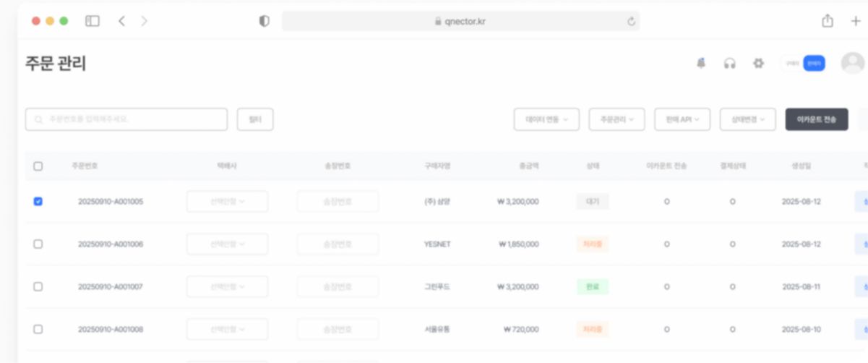This screenshot has height=363, width=868.
Task: Expand the 상태변경 dropdown
Action: [748, 119]
